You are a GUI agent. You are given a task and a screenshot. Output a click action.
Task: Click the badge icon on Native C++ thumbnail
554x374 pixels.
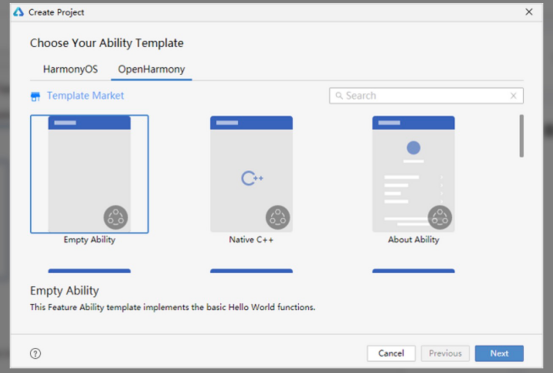pos(278,217)
